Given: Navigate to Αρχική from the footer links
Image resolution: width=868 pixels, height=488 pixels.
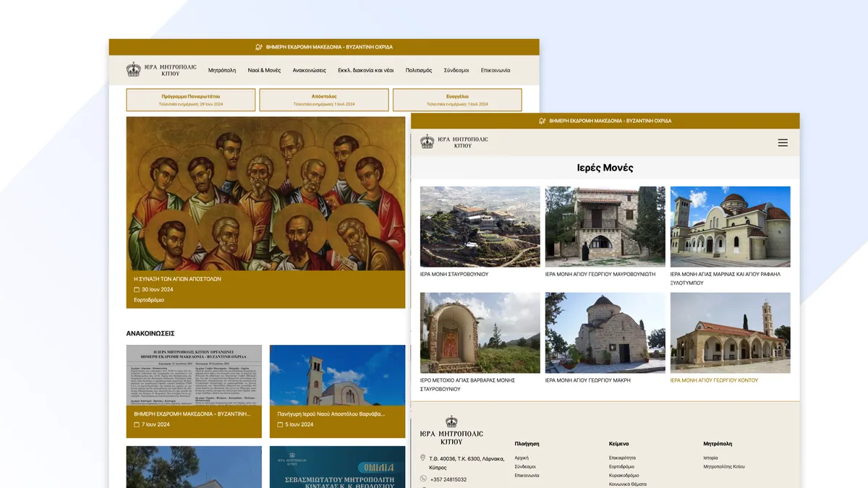Looking at the screenshot, I should [x=522, y=456].
